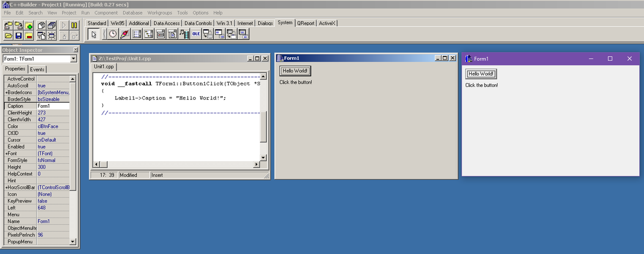Screen dimensions: 644x254
Task: Click the Insert mode status indicator
Action: 157,175
